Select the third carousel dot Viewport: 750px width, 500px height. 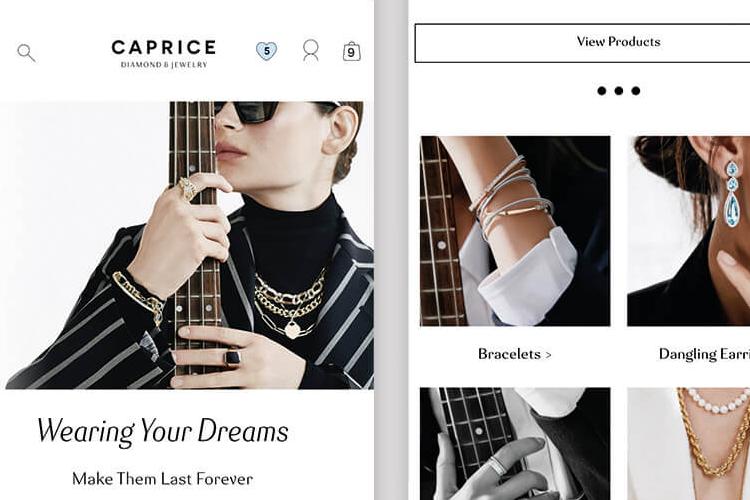636,91
